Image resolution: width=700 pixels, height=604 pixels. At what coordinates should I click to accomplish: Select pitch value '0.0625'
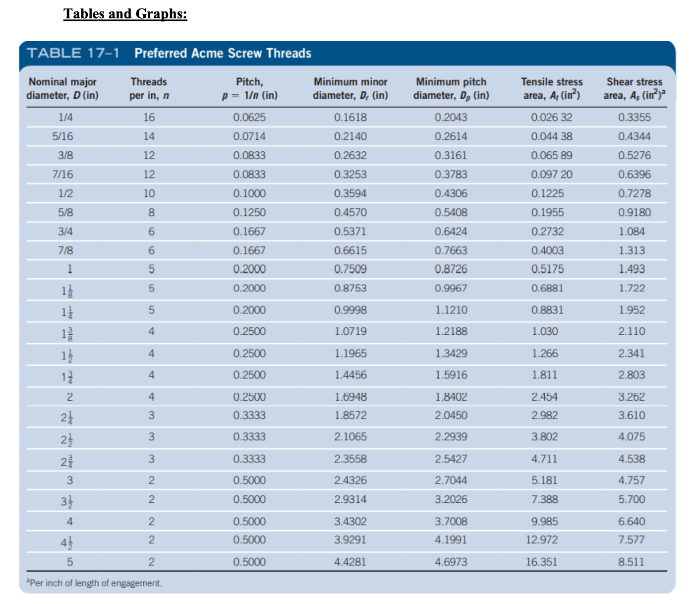[249, 118]
